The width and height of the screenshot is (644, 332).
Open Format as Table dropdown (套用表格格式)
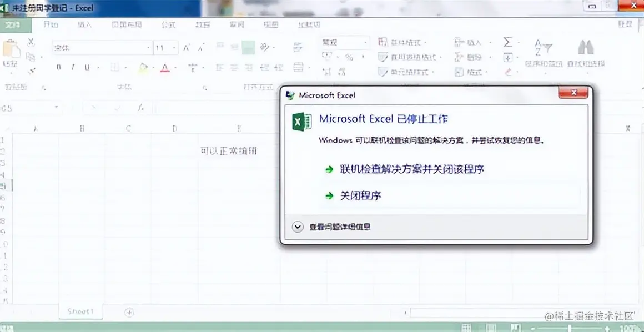pos(410,57)
